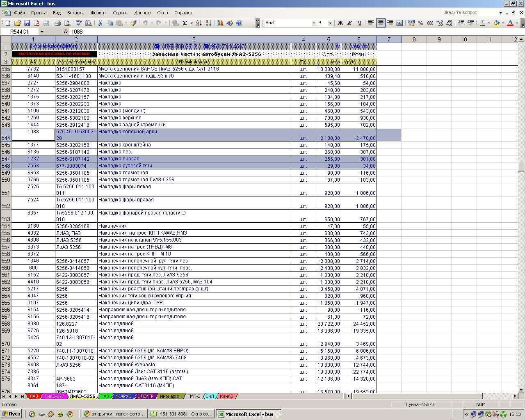Toggle center alignment
The image size is (525, 420).
380,23
